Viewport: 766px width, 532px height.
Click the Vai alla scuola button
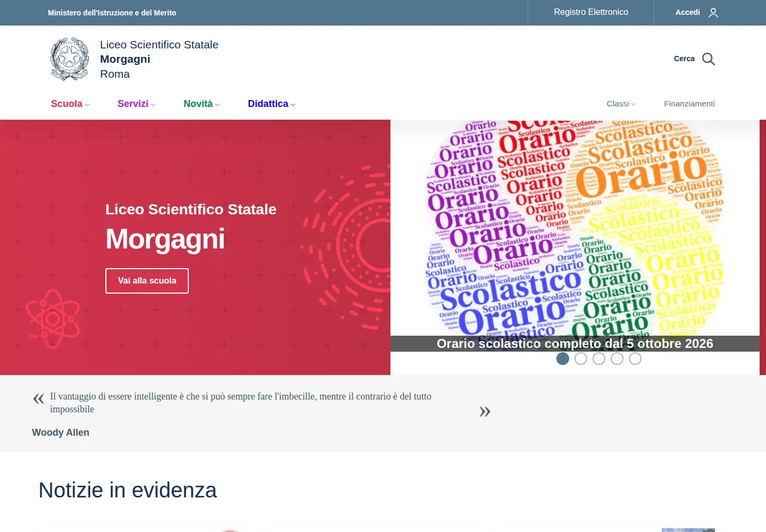[147, 281]
